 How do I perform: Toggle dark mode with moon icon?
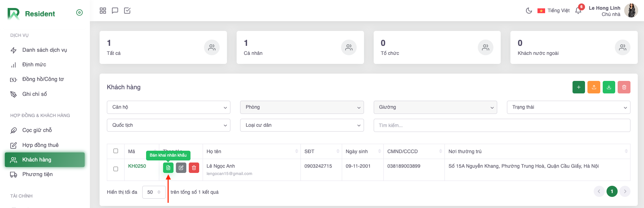[529, 11]
